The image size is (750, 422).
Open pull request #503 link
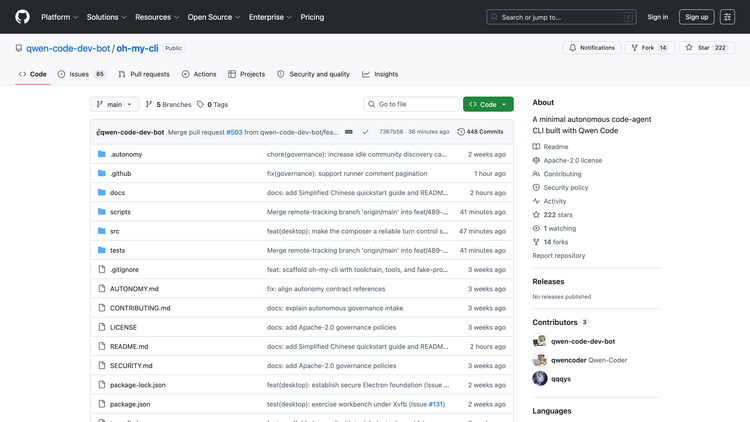tap(234, 132)
